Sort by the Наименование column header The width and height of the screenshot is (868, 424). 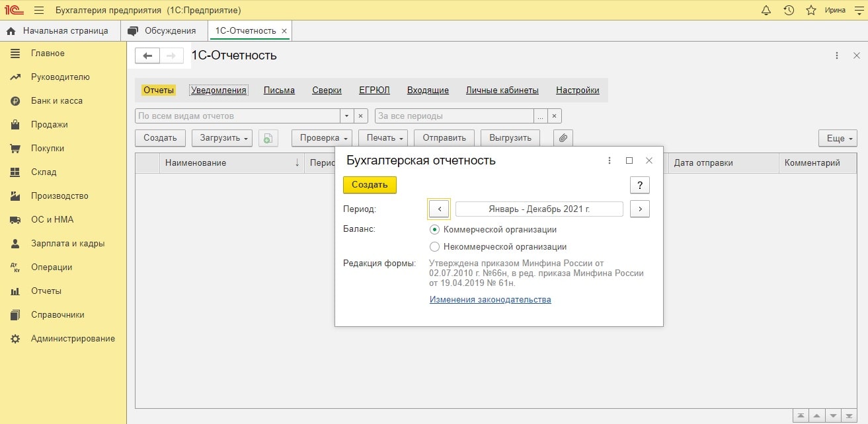pyautogui.click(x=231, y=163)
